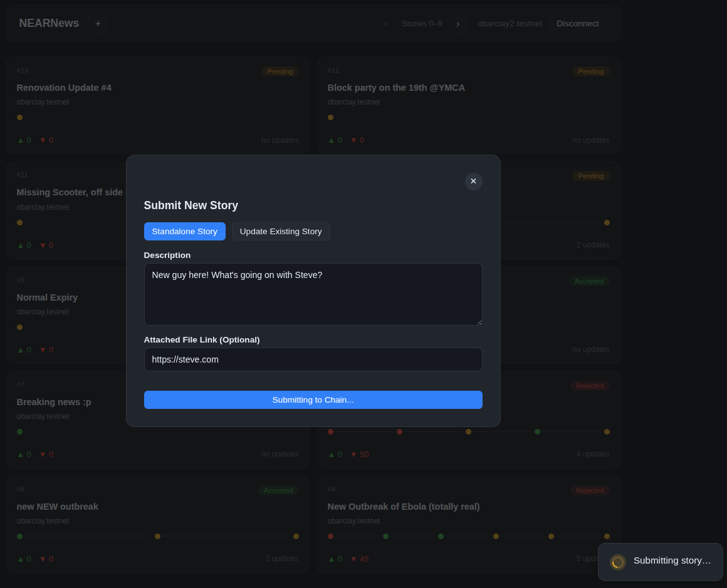Select timeline dot on Renovation Update #4
Image resolution: width=727 pixels, height=588 pixels.
[19, 117]
